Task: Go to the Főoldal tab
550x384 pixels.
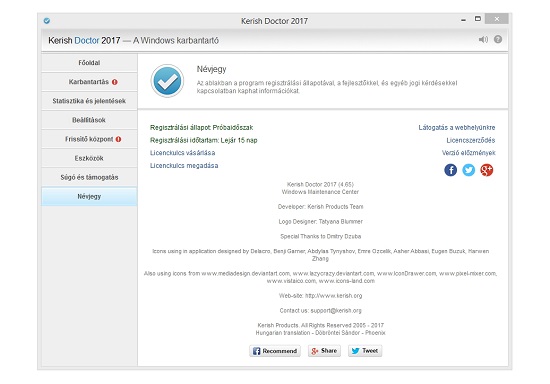Action: click(x=89, y=63)
